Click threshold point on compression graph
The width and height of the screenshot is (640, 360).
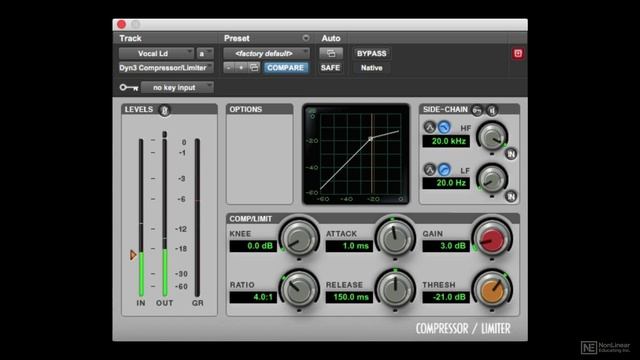371,139
